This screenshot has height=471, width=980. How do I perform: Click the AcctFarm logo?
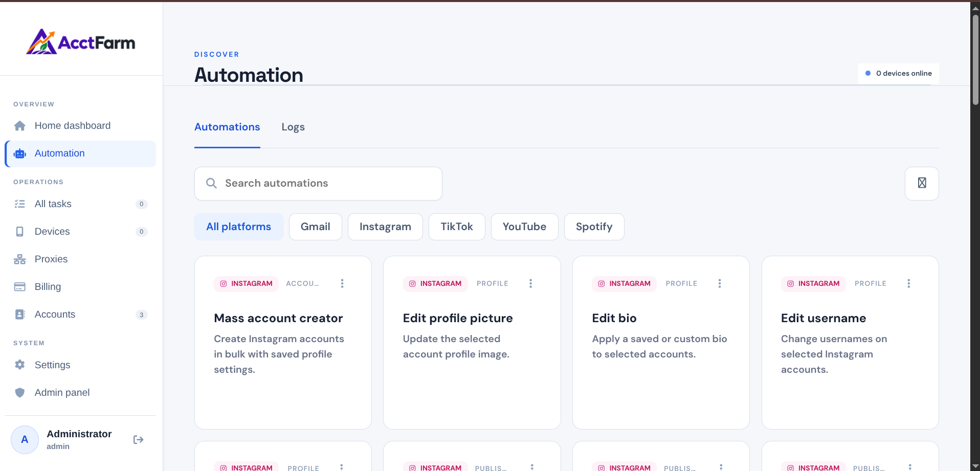click(81, 42)
